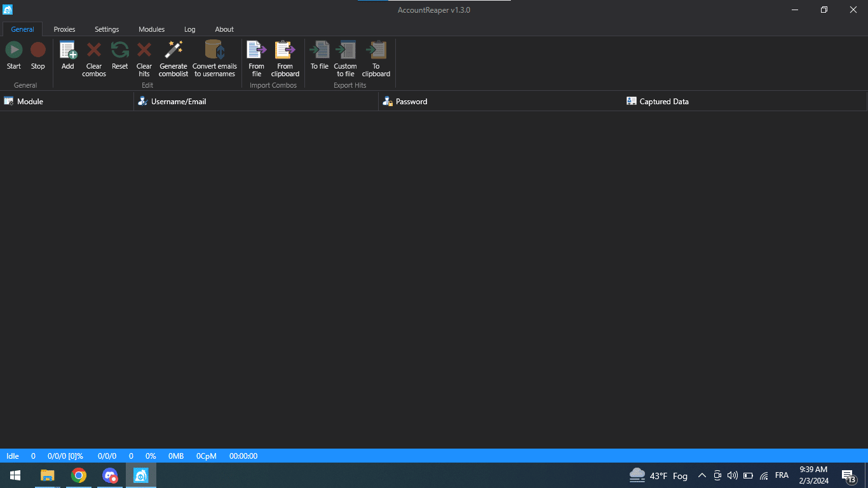Click the Password column header

500,101
